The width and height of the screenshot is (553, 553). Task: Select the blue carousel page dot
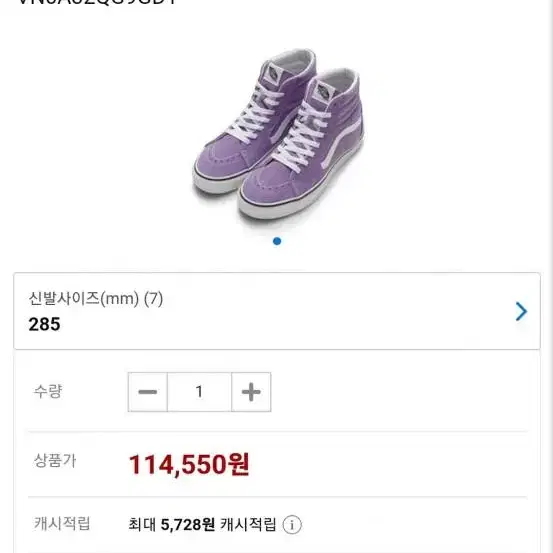(x=277, y=241)
